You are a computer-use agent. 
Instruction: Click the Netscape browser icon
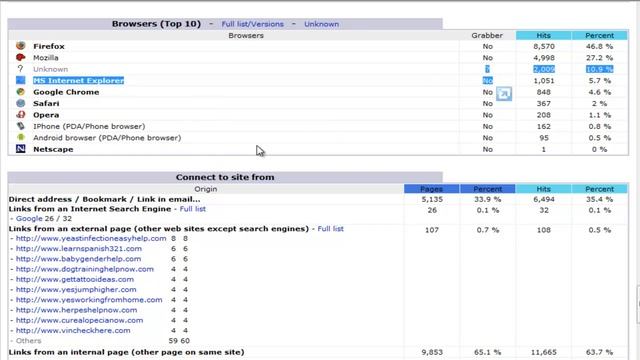(20, 149)
